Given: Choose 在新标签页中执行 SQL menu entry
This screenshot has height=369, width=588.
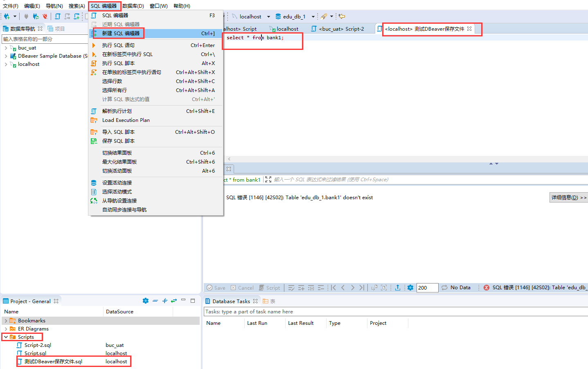Looking at the screenshot, I should (156, 54).
